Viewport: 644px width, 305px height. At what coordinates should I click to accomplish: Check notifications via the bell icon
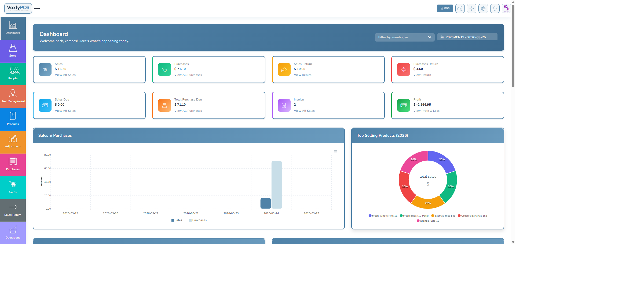495,8
